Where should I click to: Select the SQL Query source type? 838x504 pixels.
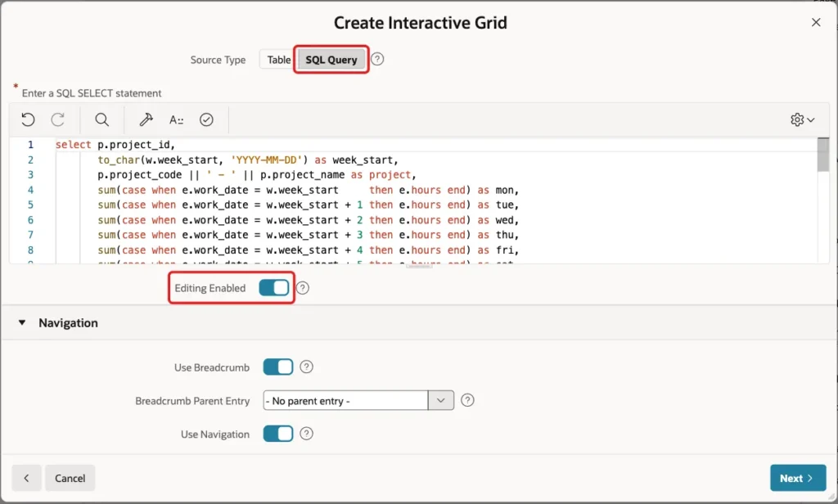[331, 60]
